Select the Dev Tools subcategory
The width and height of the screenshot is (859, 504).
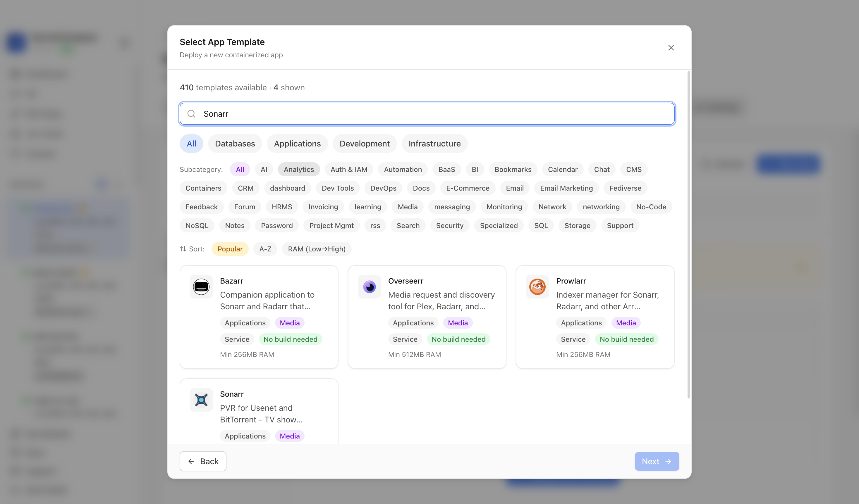coord(337,188)
